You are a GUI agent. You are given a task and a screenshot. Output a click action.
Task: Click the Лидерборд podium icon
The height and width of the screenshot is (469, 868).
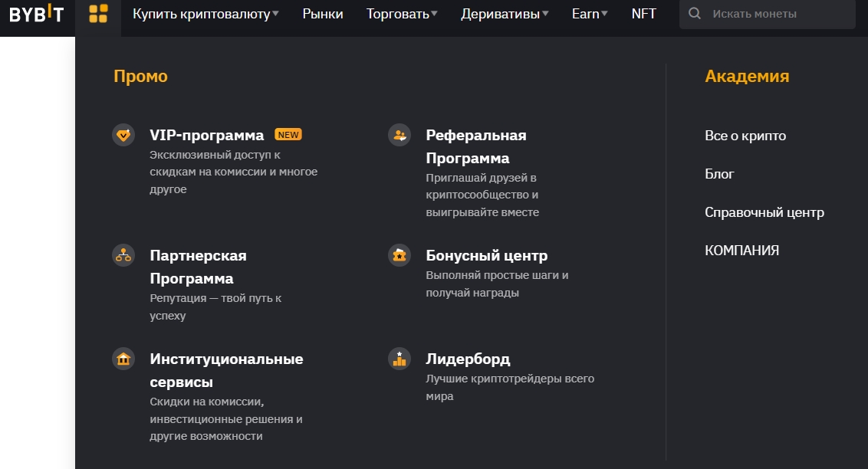[x=399, y=359]
